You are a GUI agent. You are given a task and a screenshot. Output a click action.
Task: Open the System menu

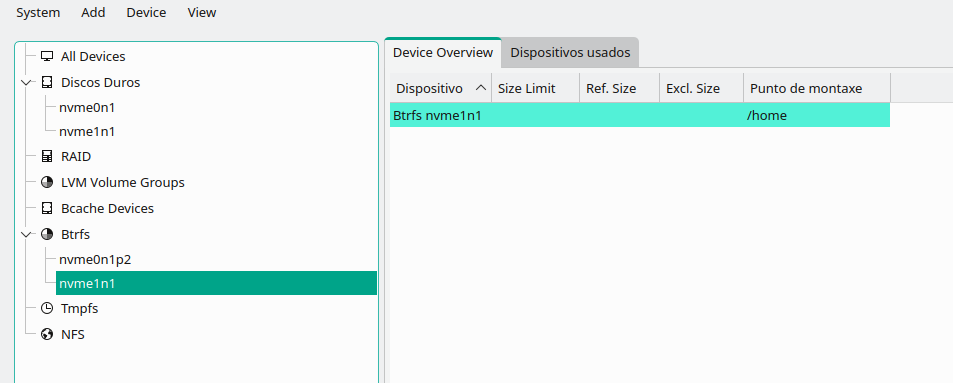(x=38, y=13)
